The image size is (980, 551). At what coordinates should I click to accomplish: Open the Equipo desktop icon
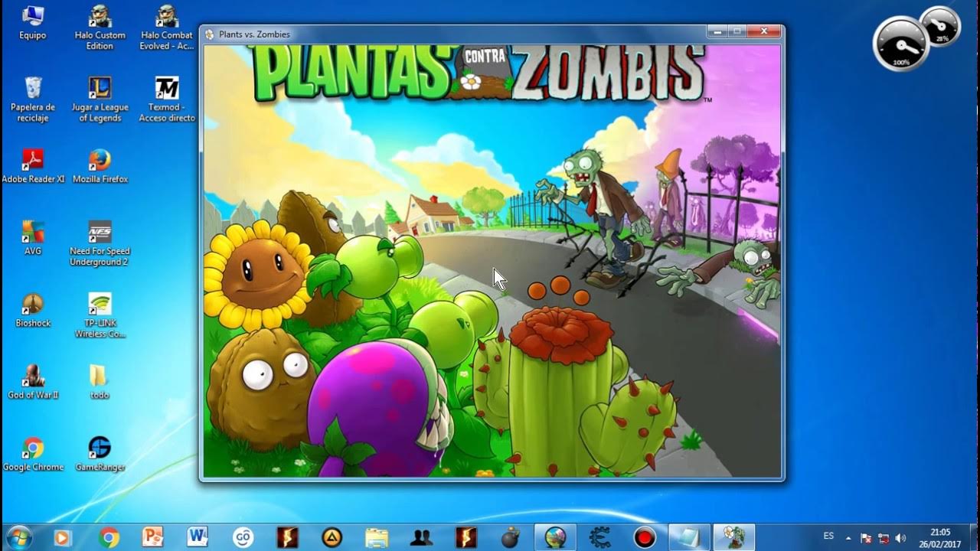[33, 23]
